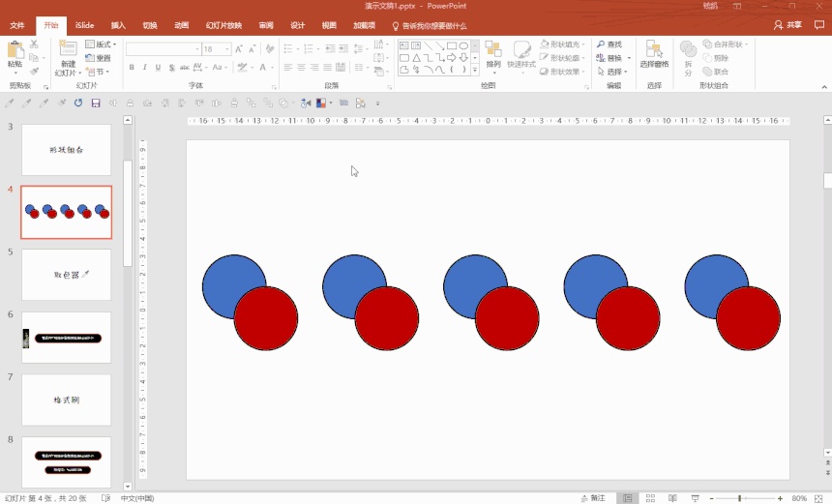
Task: Switch to the iSlide tab
Action: (x=84, y=26)
